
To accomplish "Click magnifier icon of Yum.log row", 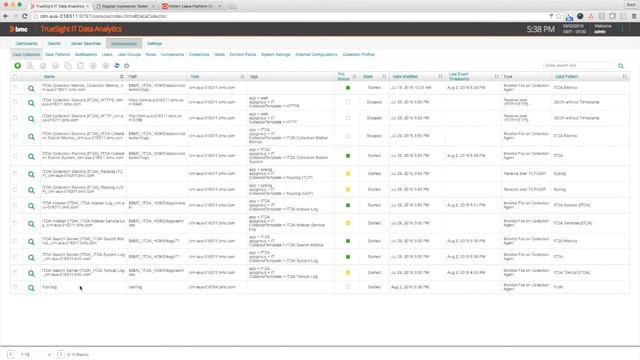I will click(x=31, y=288).
